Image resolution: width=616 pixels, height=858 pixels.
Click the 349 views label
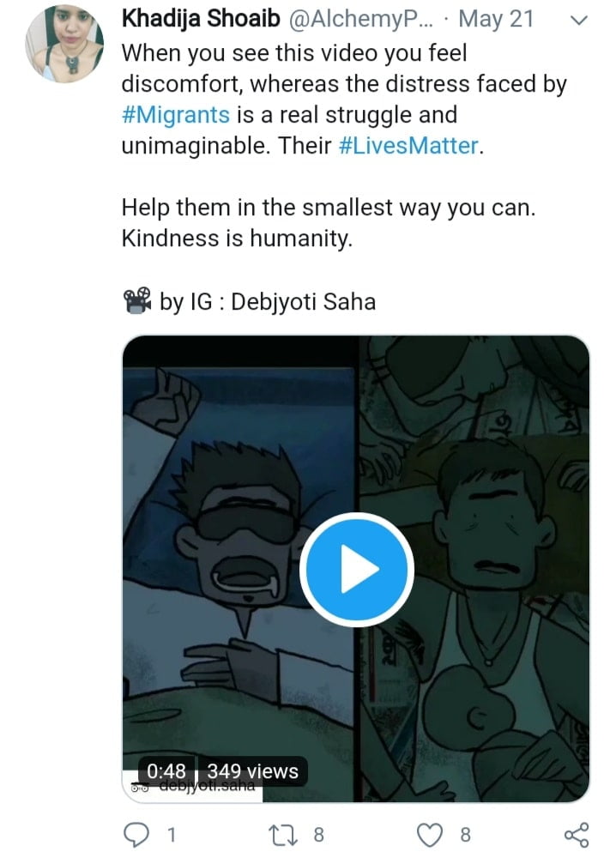[252, 771]
